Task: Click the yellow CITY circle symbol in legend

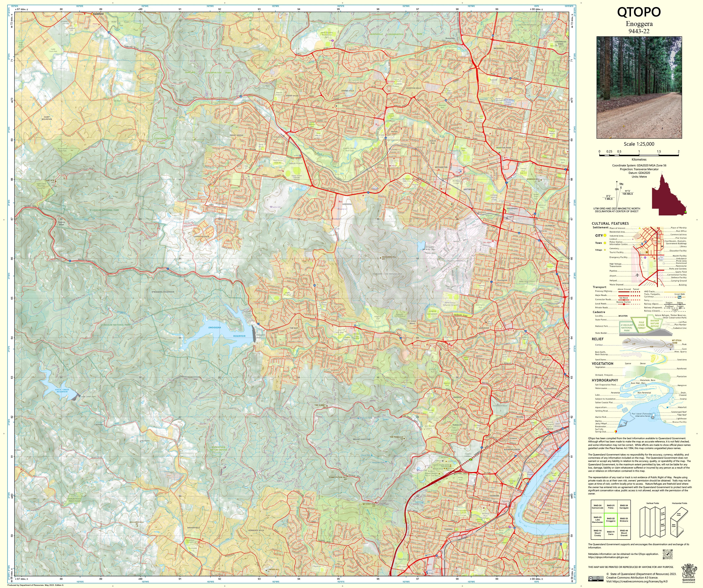Action: pyautogui.click(x=605, y=236)
